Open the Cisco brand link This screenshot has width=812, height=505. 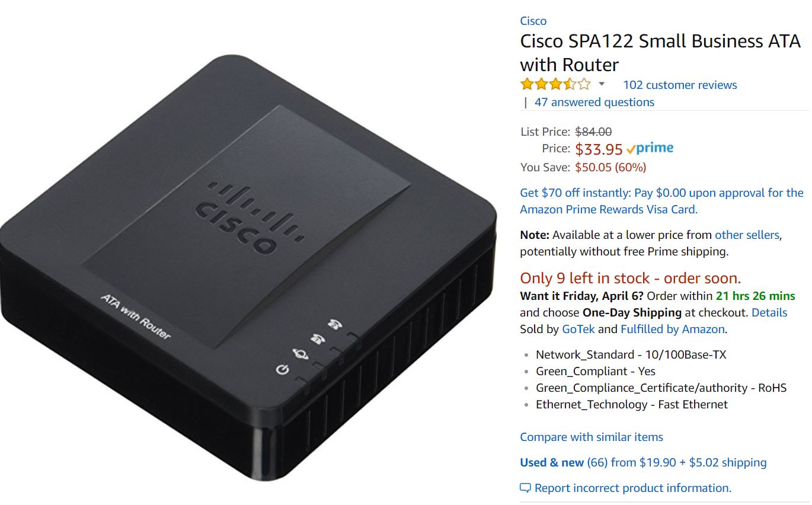click(x=533, y=21)
